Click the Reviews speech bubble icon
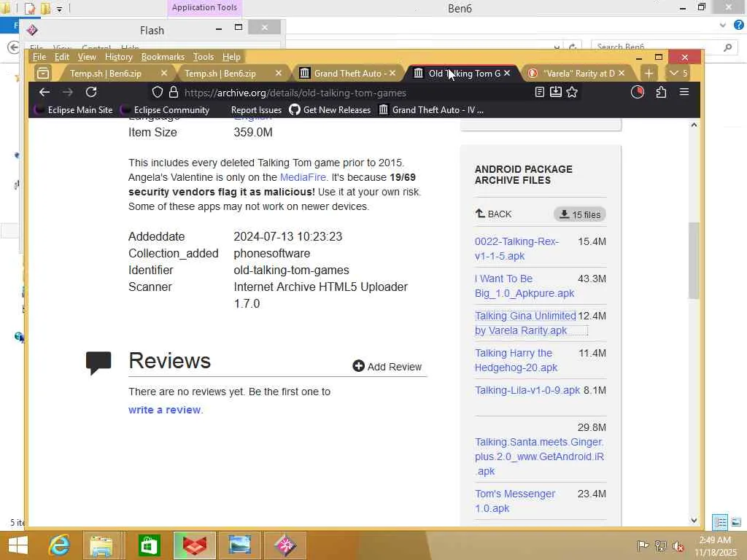 point(98,363)
